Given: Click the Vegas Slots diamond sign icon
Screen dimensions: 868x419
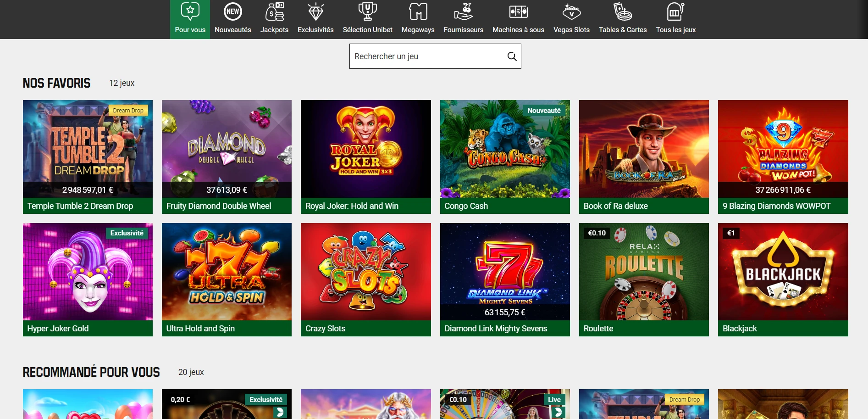Looking at the screenshot, I should (x=571, y=11).
